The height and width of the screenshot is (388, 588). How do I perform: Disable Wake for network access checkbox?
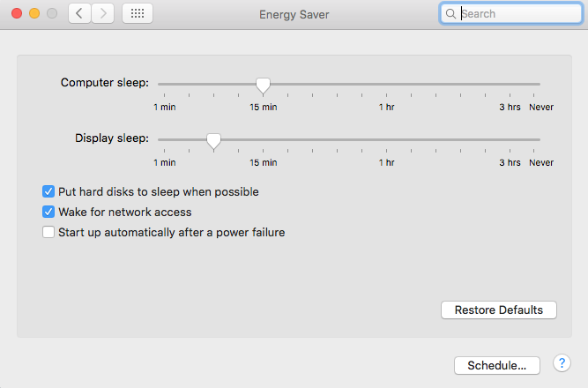coord(48,212)
